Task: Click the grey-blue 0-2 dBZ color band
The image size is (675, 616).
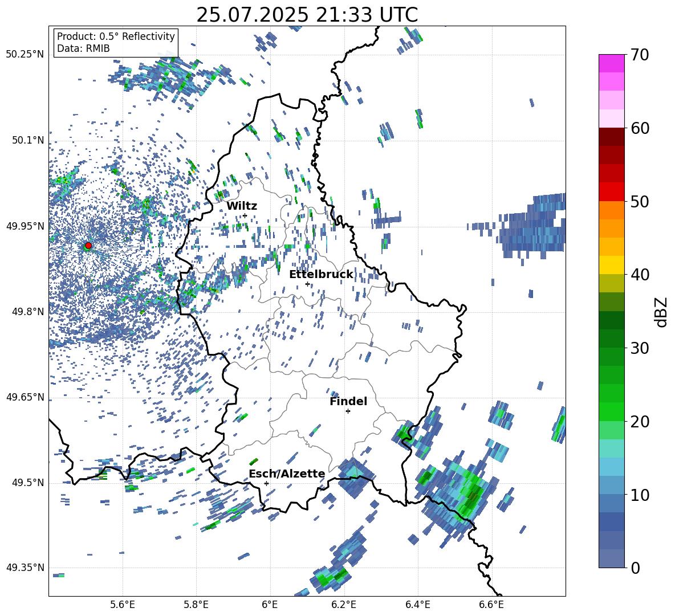Action: 611,558
